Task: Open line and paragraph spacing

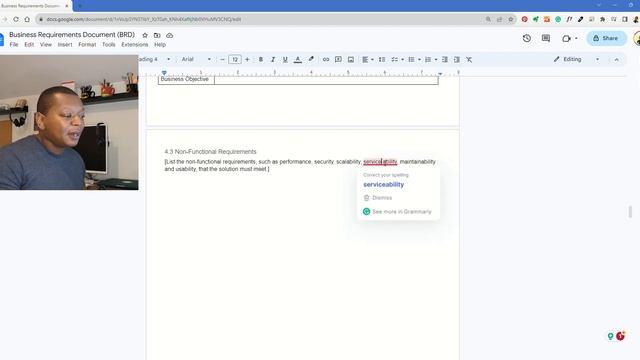Action: (x=382, y=60)
